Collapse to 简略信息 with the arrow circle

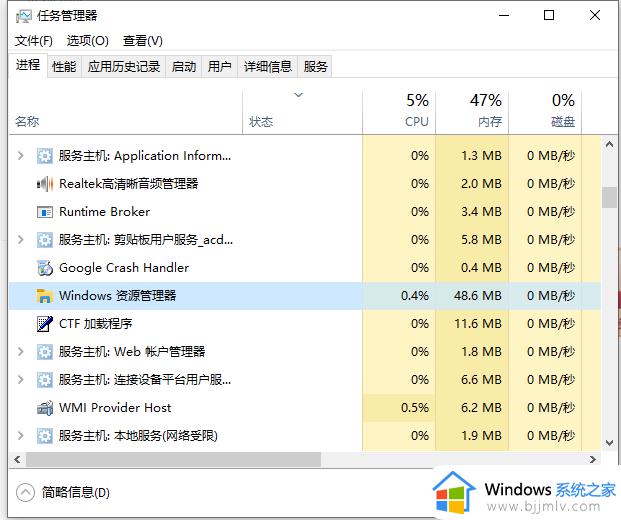coord(25,493)
